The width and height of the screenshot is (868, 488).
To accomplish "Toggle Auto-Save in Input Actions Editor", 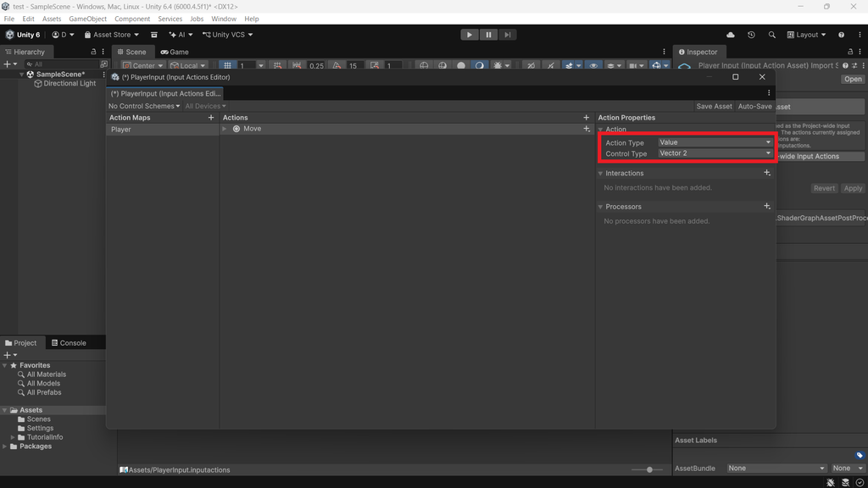I will pos(754,106).
